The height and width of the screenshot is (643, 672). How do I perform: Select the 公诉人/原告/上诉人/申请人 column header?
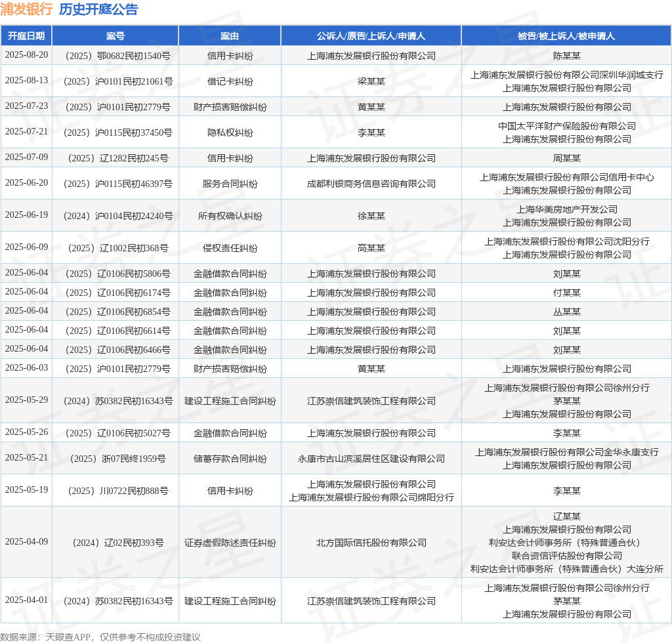pos(371,36)
